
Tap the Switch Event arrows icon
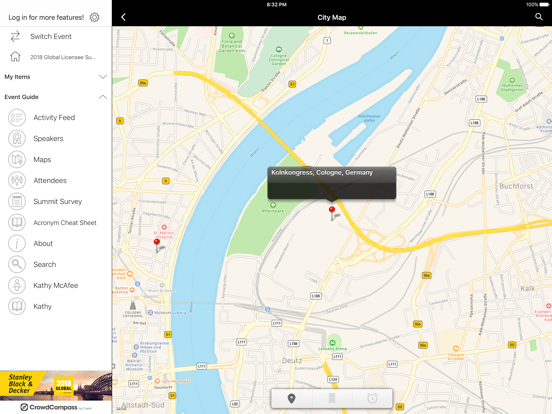[15, 37]
